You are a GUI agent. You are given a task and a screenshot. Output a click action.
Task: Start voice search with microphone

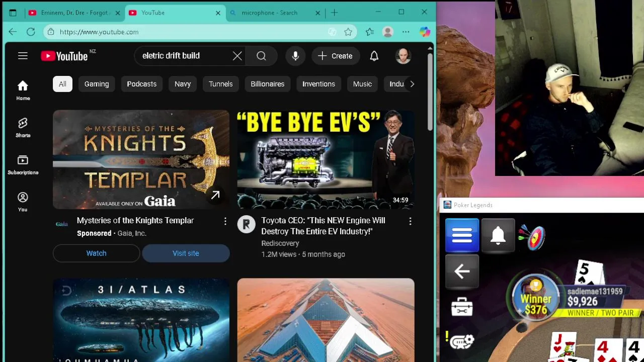pos(295,56)
